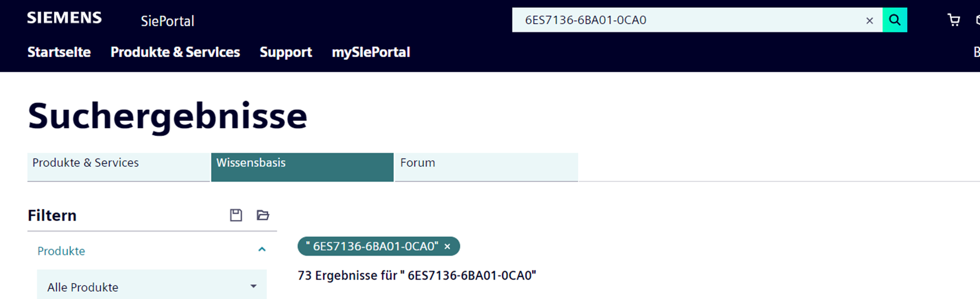Collapse the Produkte filter section chevron

pyautogui.click(x=262, y=250)
